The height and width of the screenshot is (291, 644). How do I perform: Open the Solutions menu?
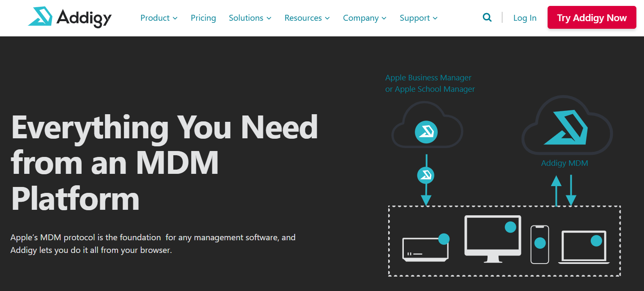pyautogui.click(x=250, y=18)
